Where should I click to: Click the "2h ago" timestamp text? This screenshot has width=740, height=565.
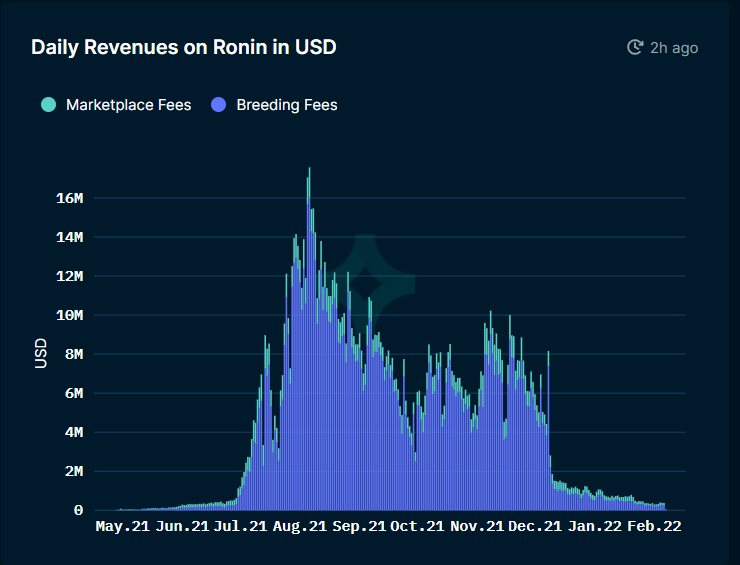coord(674,48)
